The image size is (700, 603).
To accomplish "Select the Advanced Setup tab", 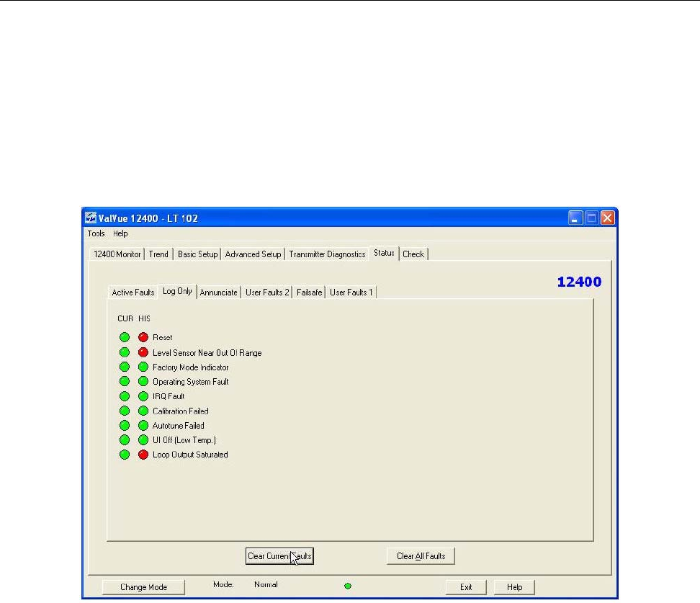I will tap(253, 254).
